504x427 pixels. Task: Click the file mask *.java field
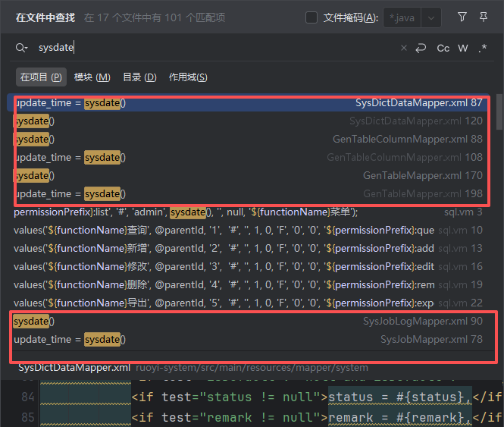pyautogui.click(x=402, y=17)
